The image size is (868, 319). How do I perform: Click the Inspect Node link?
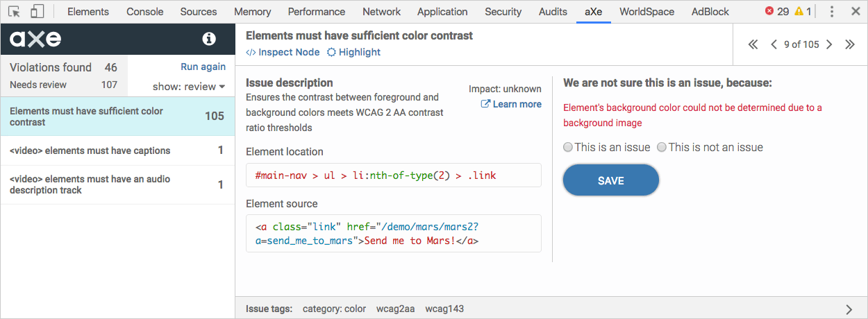[x=283, y=52]
